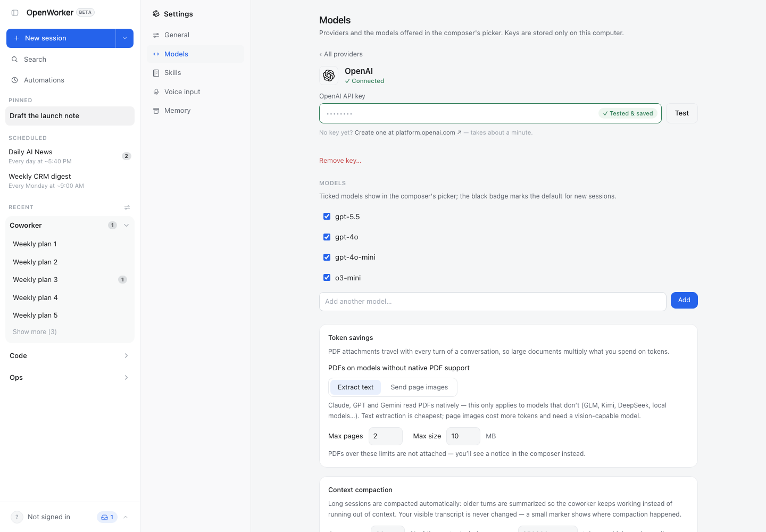The image size is (766, 532).
Task: Click the Test button
Action: click(x=682, y=113)
